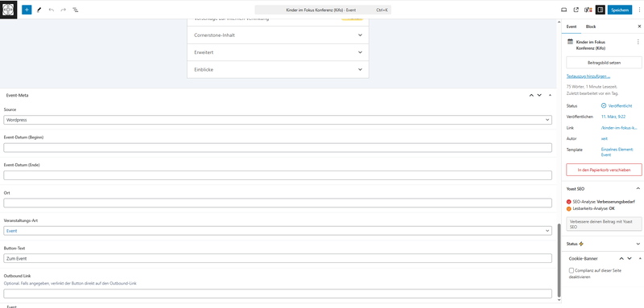This screenshot has height=308, width=644.
Task: Click the Veröffentlicht status check icon
Action: click(x=603, y=105)
